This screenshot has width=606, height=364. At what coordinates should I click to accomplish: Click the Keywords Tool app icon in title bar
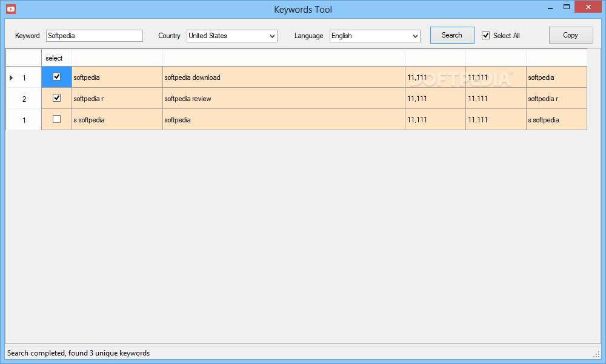(11, 9)
